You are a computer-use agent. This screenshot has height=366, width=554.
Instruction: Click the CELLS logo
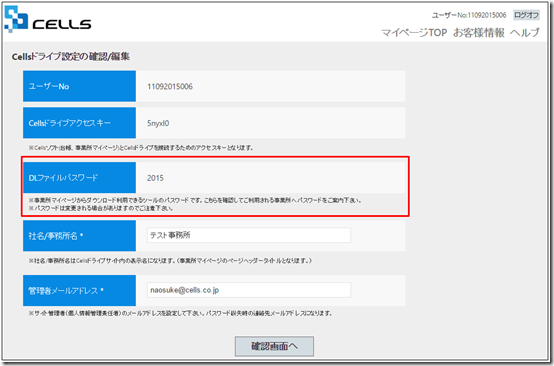[48, 19]
